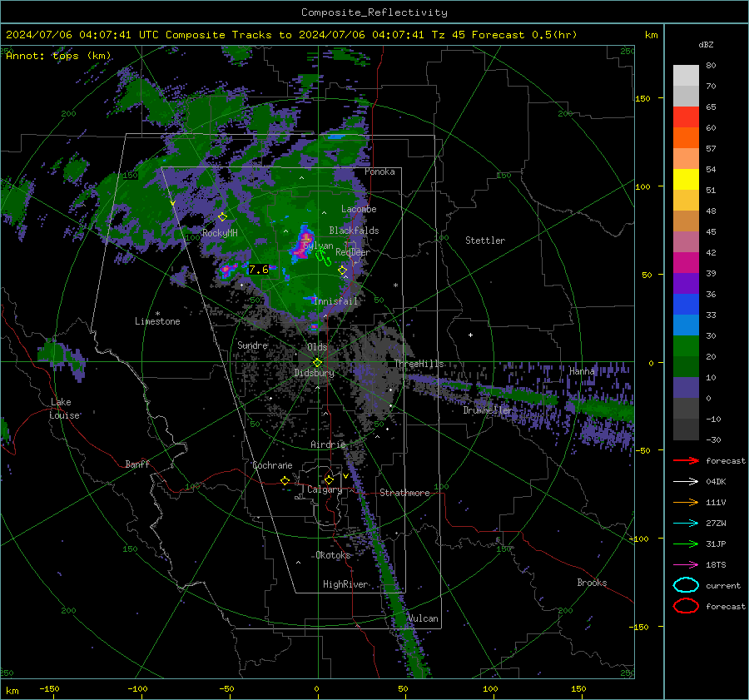Click the green storm track outline near Sylvan
This screenshot has width=749, height=700.
pyautogui.click(x=324, y=257)
